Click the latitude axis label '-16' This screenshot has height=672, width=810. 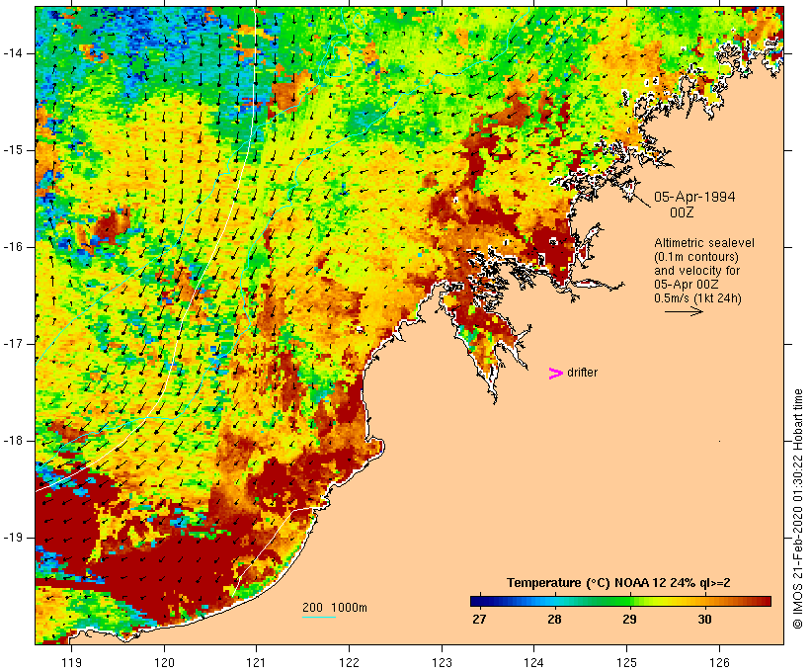[x=13, y=247]
